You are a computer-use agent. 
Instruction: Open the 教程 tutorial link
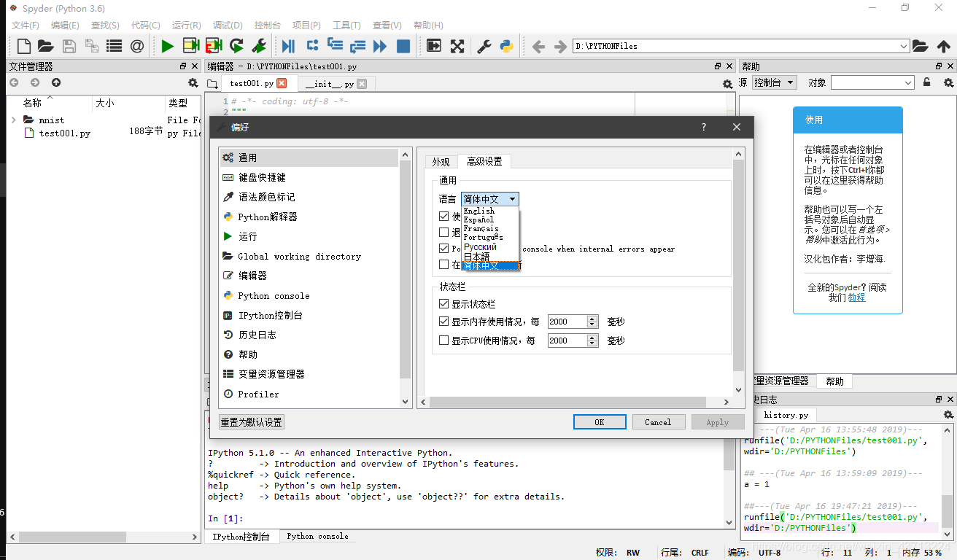click(856, 297)
